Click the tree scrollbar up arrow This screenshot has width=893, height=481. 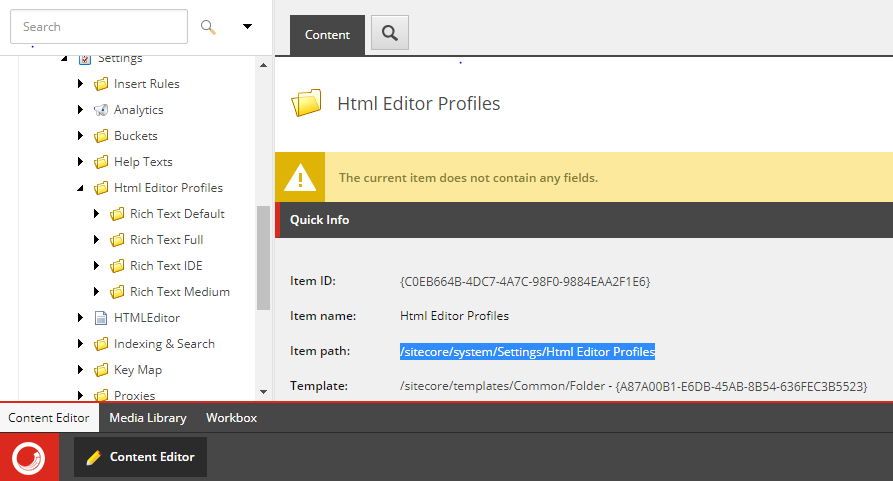pos(263,65)
